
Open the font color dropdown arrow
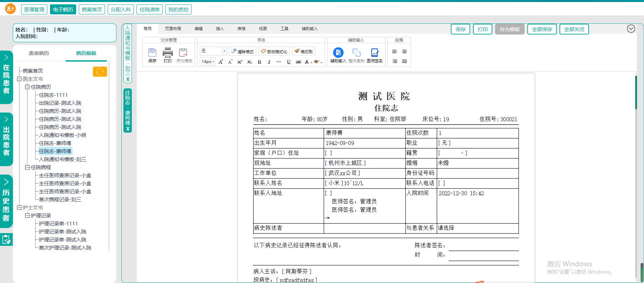311,62
